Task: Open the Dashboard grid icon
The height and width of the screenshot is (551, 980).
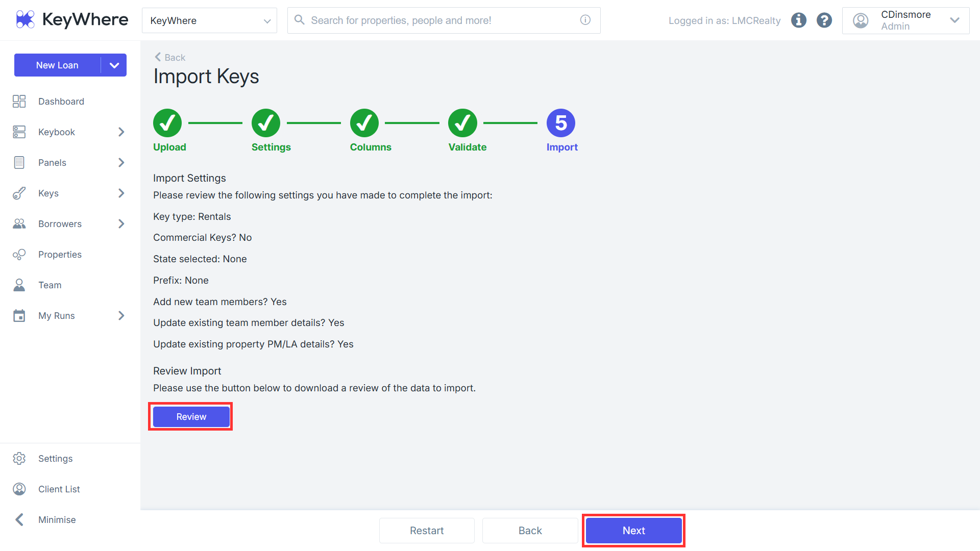Action: tap(19, 102)
